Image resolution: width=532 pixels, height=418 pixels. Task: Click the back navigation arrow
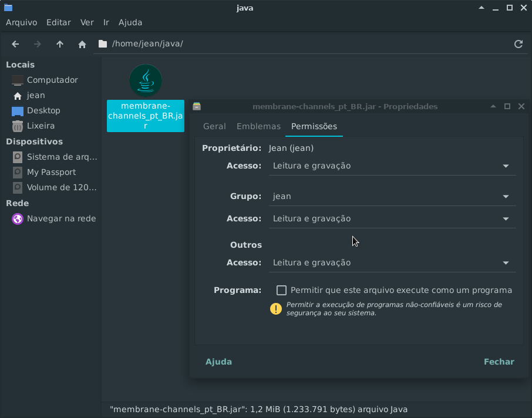[16, 44]
